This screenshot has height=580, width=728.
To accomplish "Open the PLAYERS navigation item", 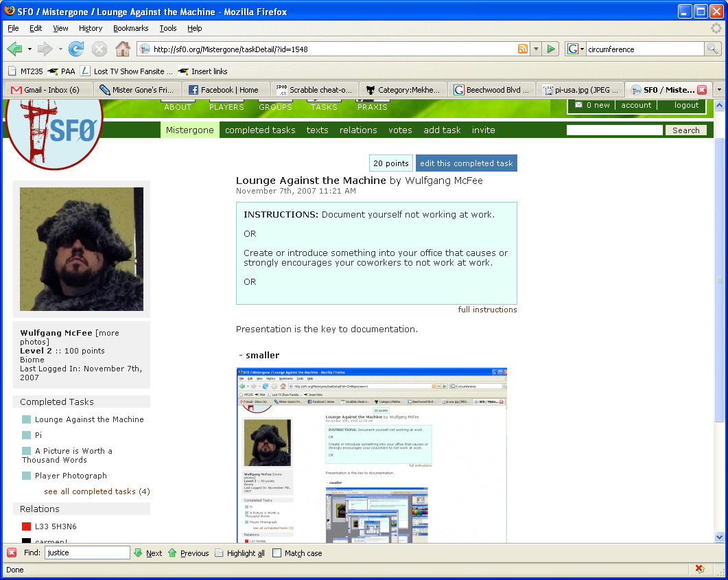I will (226, 107).
